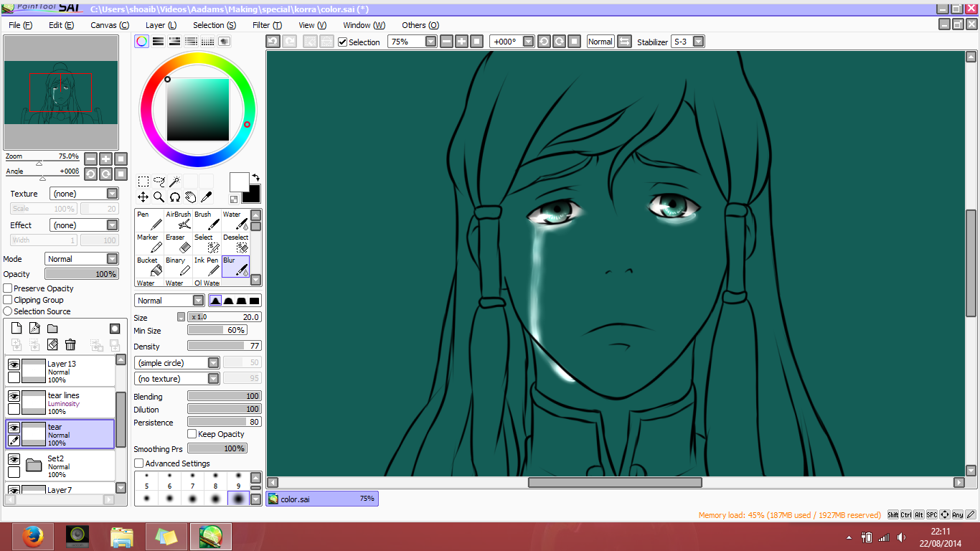This screenshot has width=980, height=551.
Task: Enable Clipping Group checkbox
Action: tap(8, 300)
